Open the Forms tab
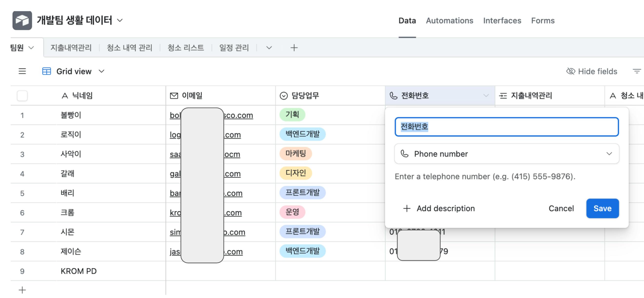644x298 pixels. pos(543,21)
